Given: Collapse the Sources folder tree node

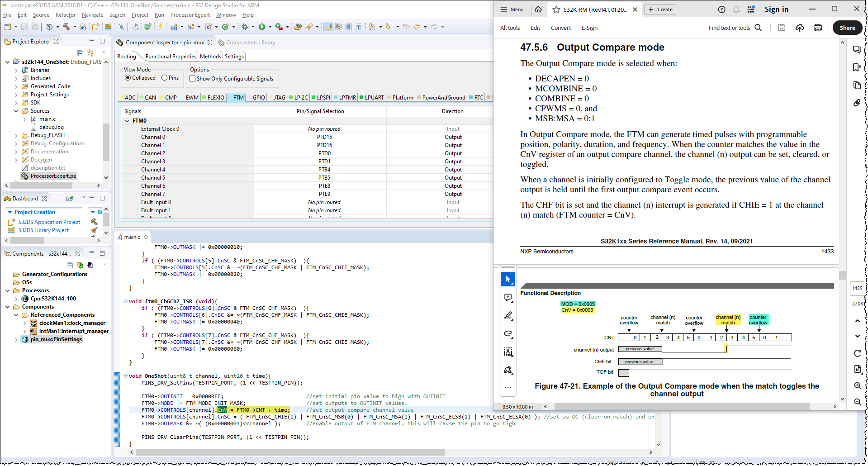Looking at the screenshot, I should click(16, 111).
